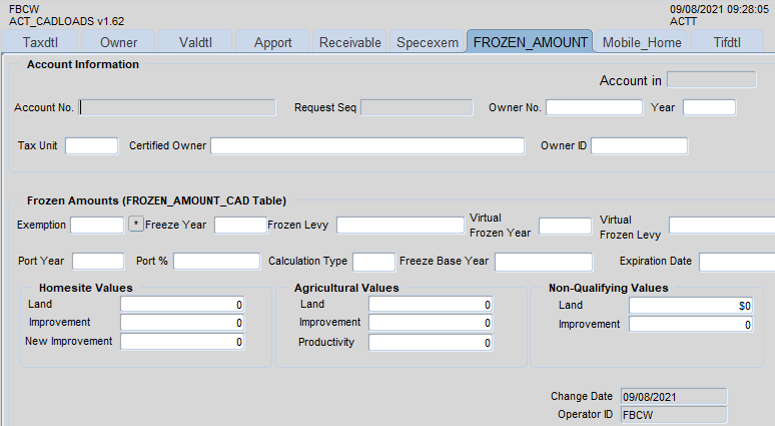Image resolution: width=775 pixels, height=426 pixels.
Task: Click the Year input box
Action: 709,107
